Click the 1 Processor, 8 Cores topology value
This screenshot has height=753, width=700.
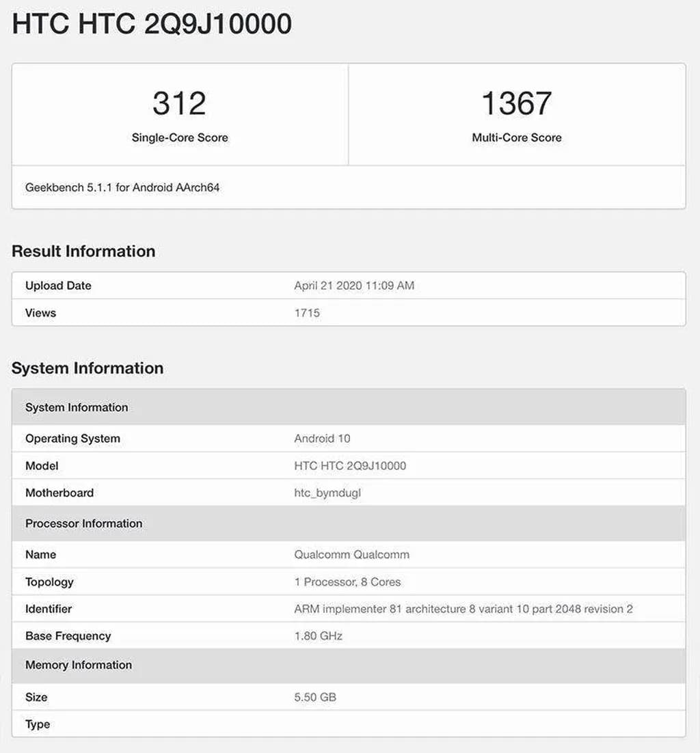(x=347, y=582)
